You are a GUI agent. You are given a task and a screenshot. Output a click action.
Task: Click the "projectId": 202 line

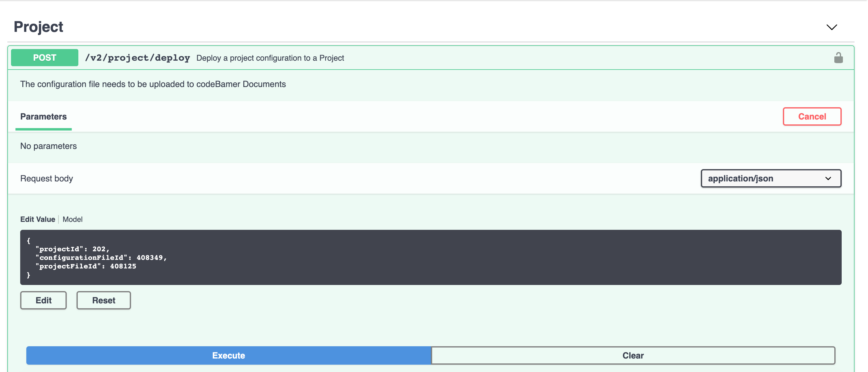tap(73, 249)
